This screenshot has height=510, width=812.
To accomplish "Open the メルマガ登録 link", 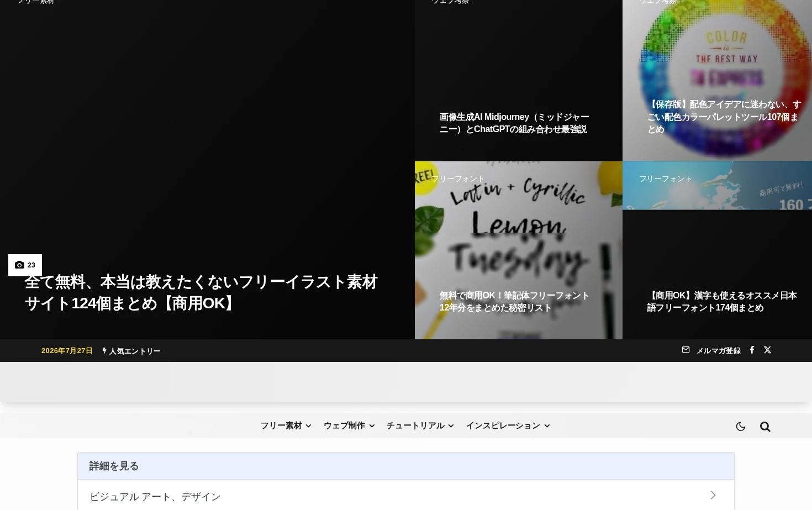I will click(718, 351).
